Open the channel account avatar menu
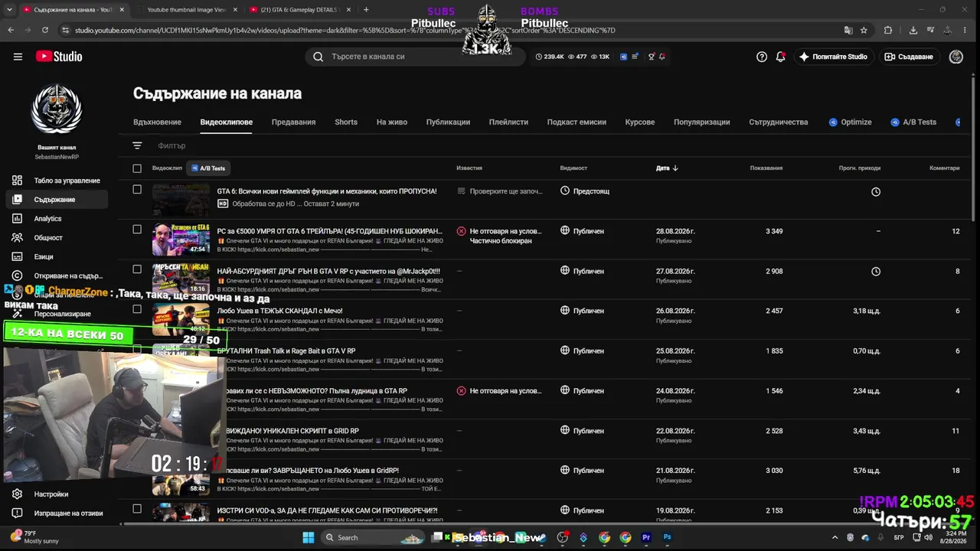980x551 pixels. point(955,57)
